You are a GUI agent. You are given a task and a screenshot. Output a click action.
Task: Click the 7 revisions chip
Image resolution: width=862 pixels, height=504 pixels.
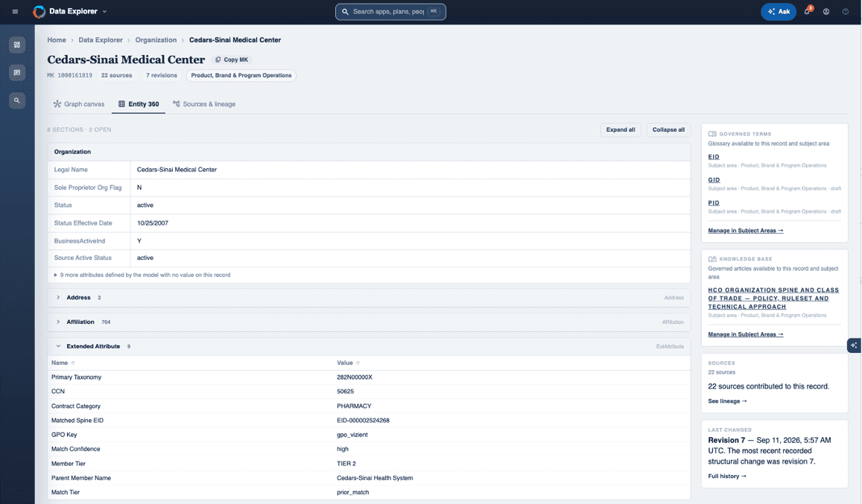tap(162, 75)
